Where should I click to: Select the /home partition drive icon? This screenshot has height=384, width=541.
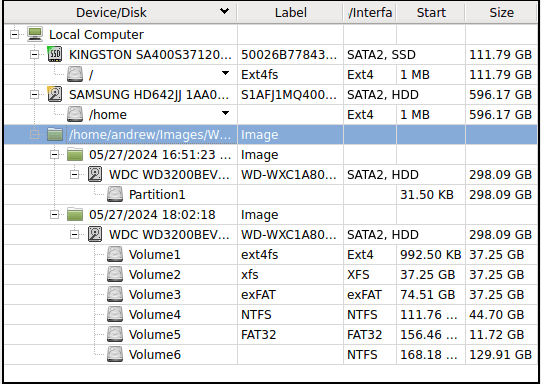(x=75, y=114)
